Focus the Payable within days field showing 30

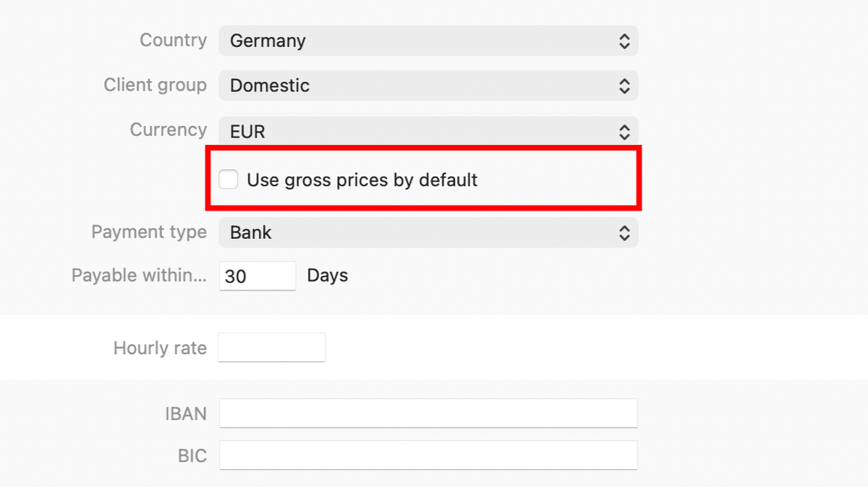(257, 276)
